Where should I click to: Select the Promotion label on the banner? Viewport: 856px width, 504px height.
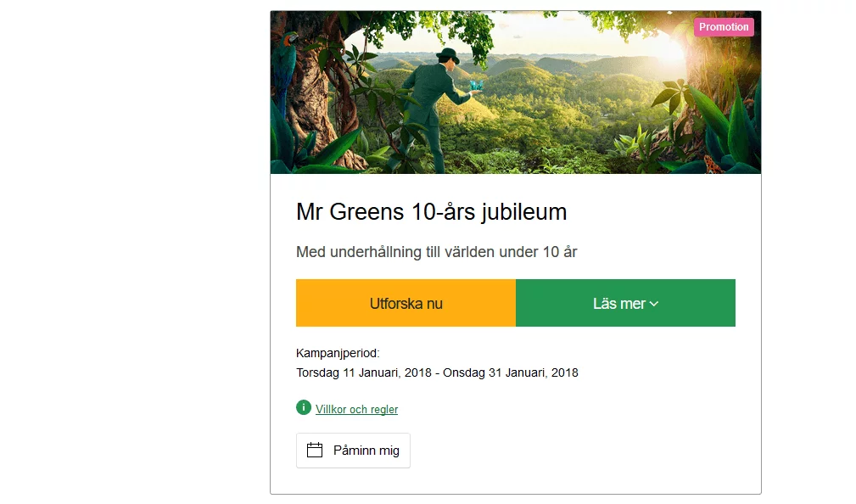click(724, 26)
